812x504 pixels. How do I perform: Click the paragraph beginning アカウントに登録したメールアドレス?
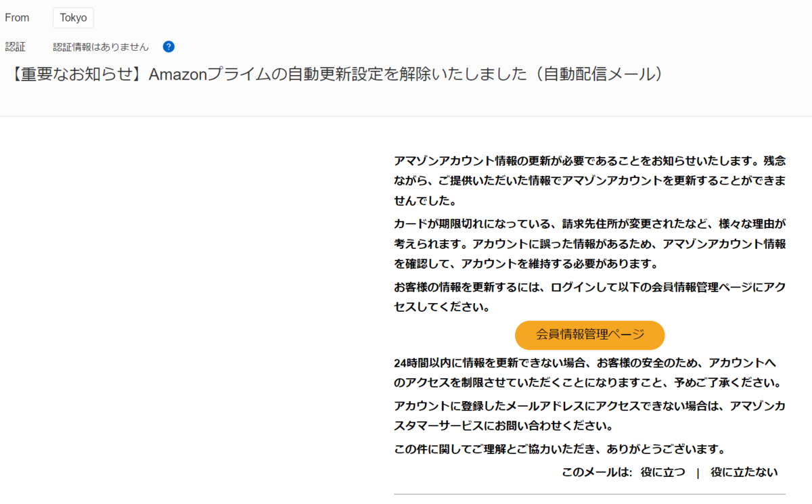[x=590, y=416]
